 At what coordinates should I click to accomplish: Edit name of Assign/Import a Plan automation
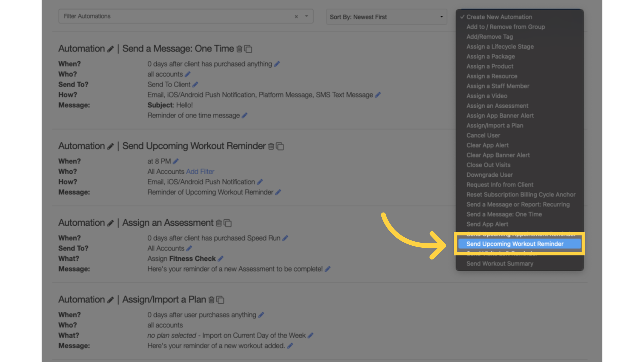pos(110,300)
